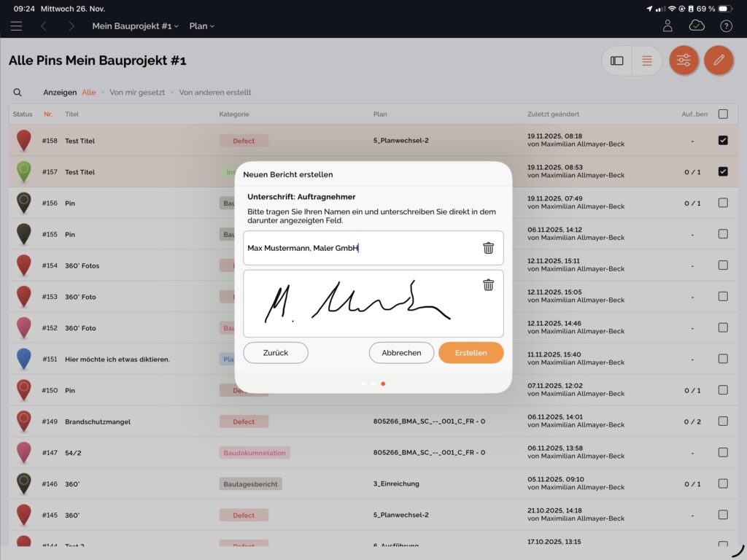Uncheck the checkbox for pin #158
The width and height of the screenshot is (747, 560).
[x=723, y=141]
